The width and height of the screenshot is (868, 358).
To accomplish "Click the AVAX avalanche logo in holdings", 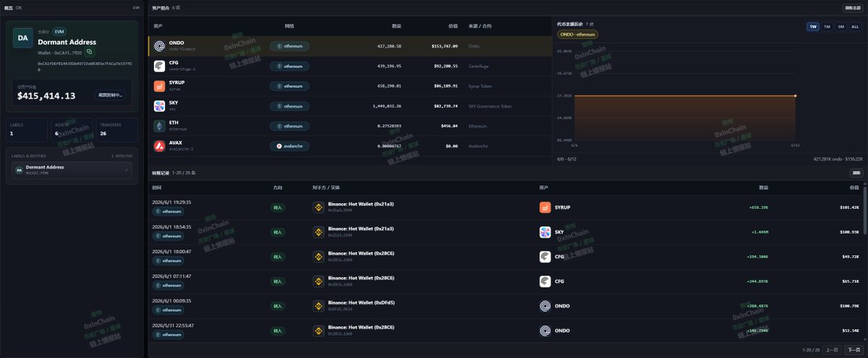I will 160,146.
